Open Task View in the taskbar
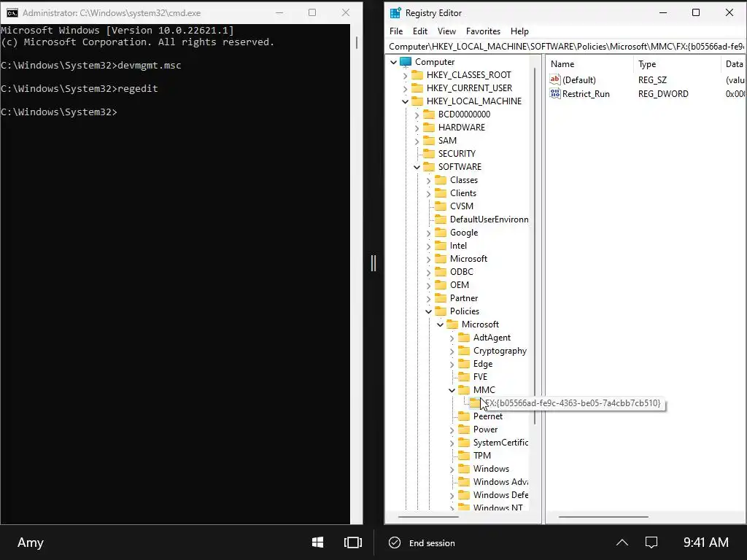Screen dimensions: 747x560 (x=352, y=542)
